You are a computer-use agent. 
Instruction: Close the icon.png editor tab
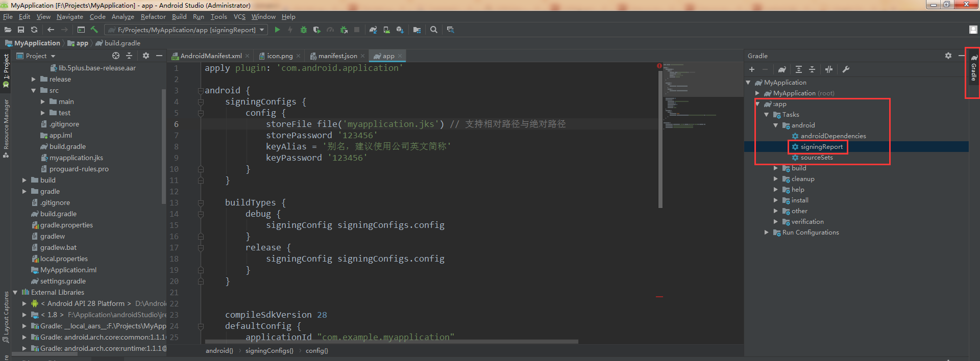(x=299, y=56)
